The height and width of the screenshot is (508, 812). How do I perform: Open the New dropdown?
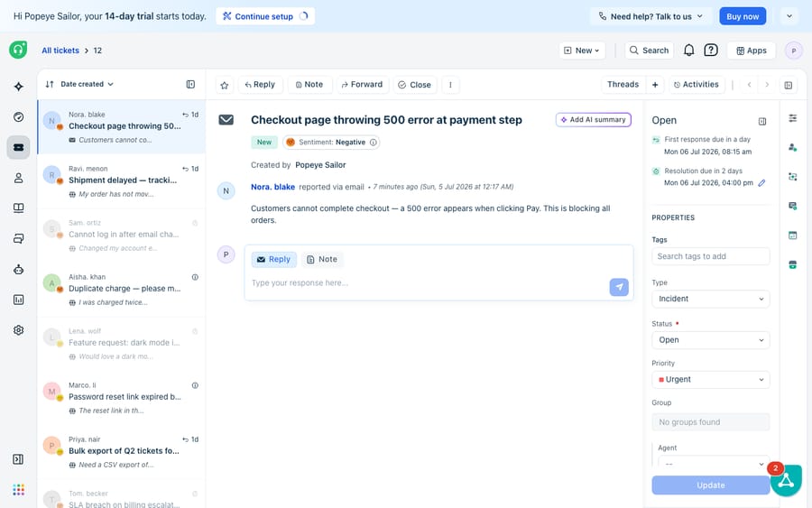(x=582, y=51)
